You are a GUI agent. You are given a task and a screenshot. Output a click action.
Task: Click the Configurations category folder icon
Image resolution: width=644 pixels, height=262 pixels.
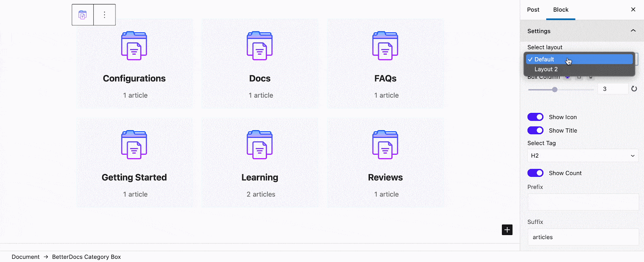pyautogui.click(x=134, y=46)
